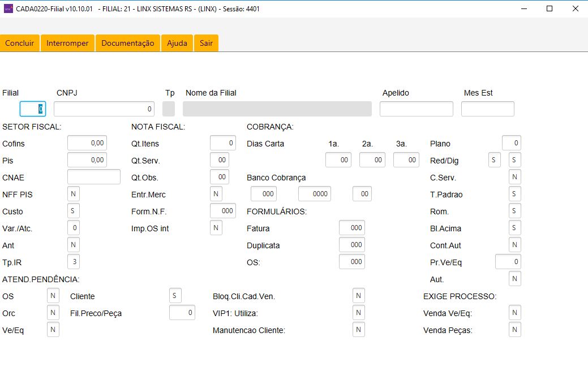
Task: Click Banco Cobrança field showing 000
Action: pos(264,194)
